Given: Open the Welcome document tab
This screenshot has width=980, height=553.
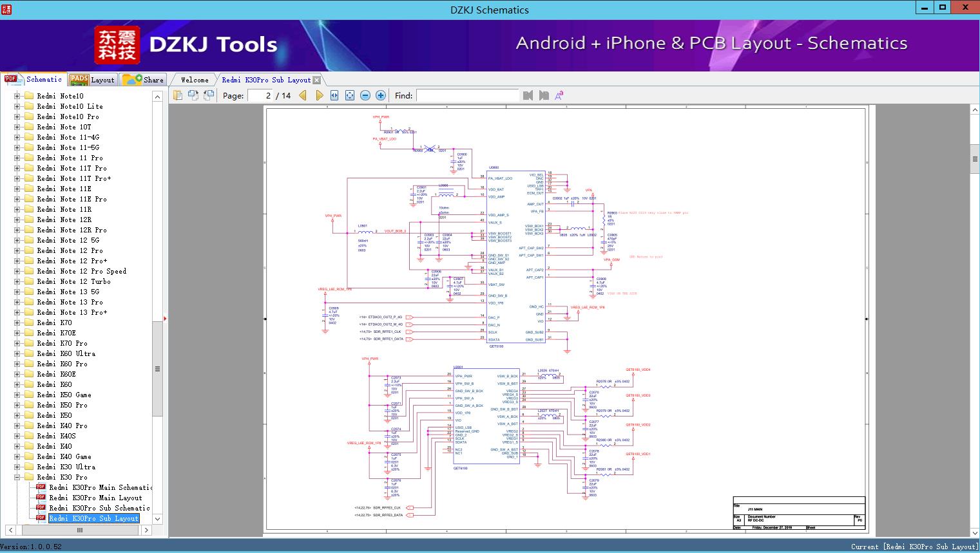Looking at the screenshot, I should pyautogui.click(x=195, y=80).
